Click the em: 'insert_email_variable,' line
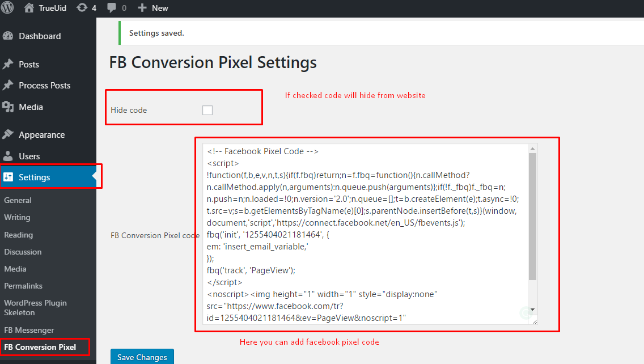This screenshot has width=644, height=364. (257, 247)
